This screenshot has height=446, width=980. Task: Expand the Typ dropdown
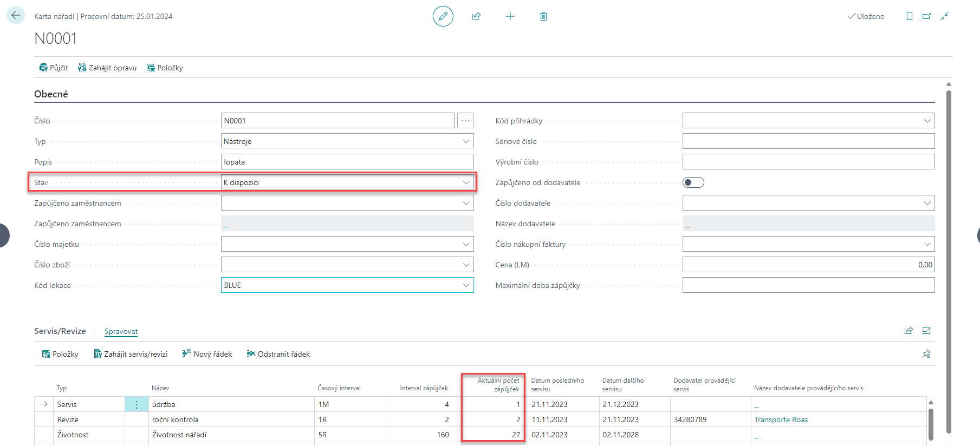tap(466, 141)
